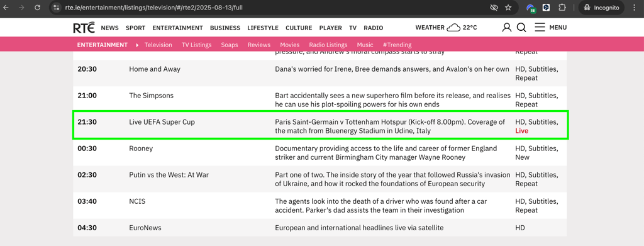Select The Simpsons listing title

(151, 95)
